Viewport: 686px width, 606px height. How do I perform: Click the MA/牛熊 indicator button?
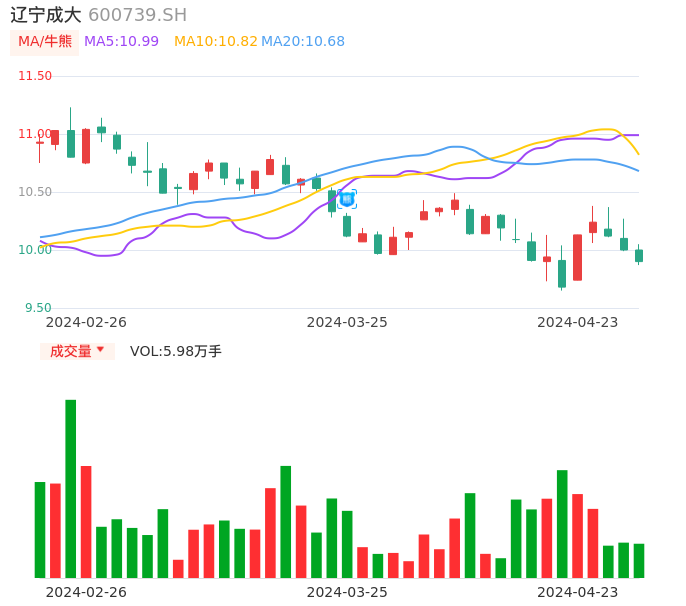tap(44, 42)
